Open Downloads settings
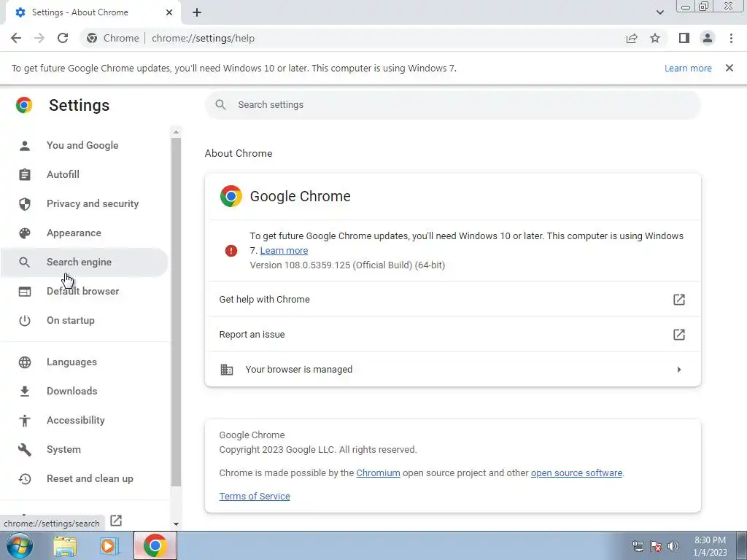This screenshot has height=560, width=747. [x=84, y=391]
